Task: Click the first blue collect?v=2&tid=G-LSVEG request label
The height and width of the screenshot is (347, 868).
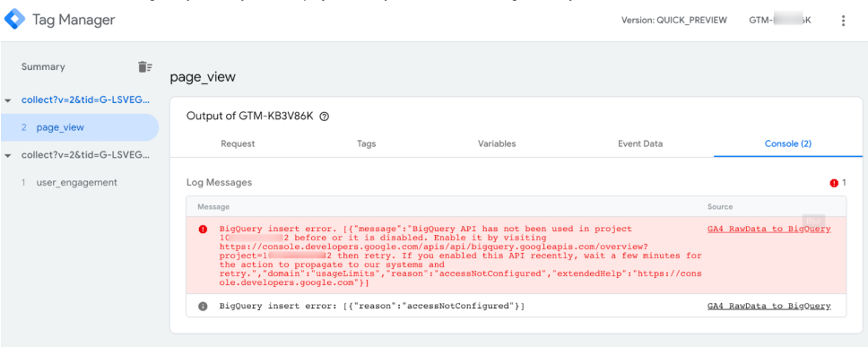Action: (x=85, y=100)
